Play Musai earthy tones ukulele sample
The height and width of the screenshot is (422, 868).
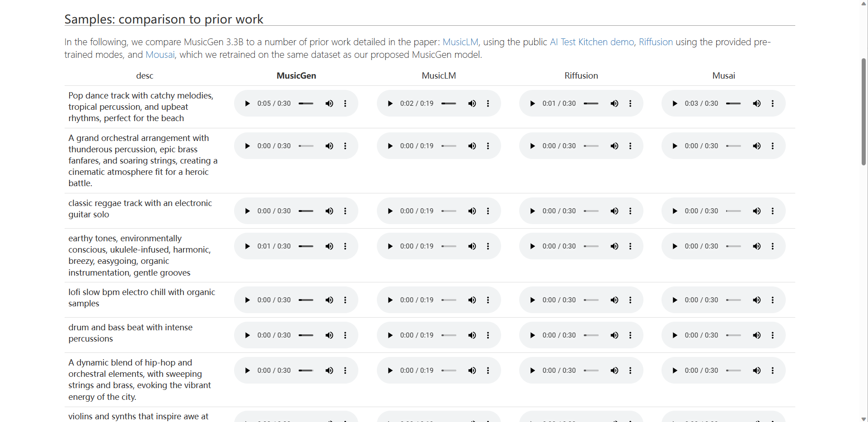click(x=675, y=246)
